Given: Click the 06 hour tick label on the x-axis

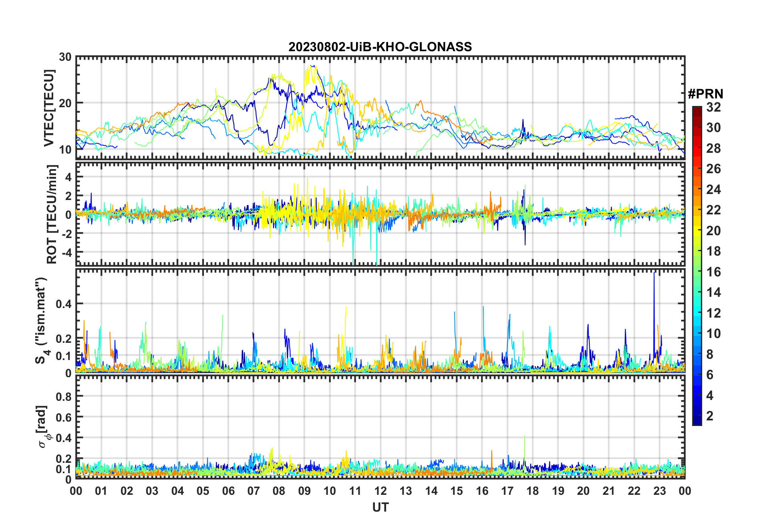Looking at the screenshot, I should (x=228, y=491).
